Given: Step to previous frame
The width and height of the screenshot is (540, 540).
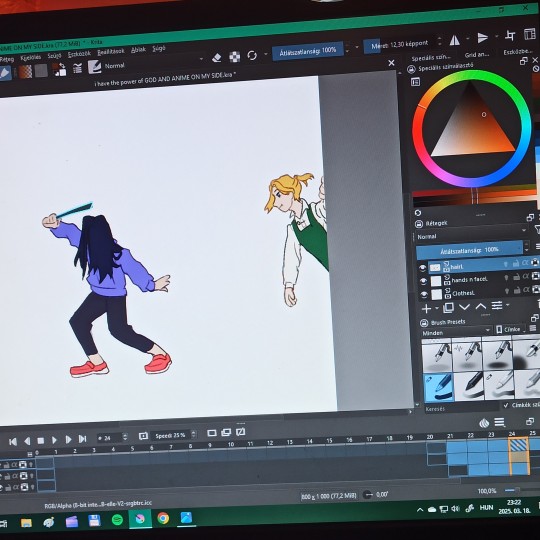Looking at the screenshot, I should [27, 441].
